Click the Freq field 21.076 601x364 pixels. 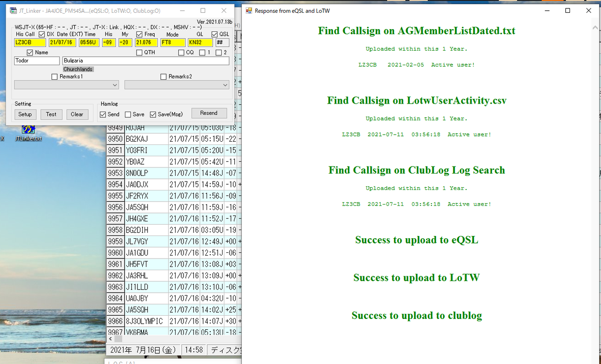click(146, 43)
